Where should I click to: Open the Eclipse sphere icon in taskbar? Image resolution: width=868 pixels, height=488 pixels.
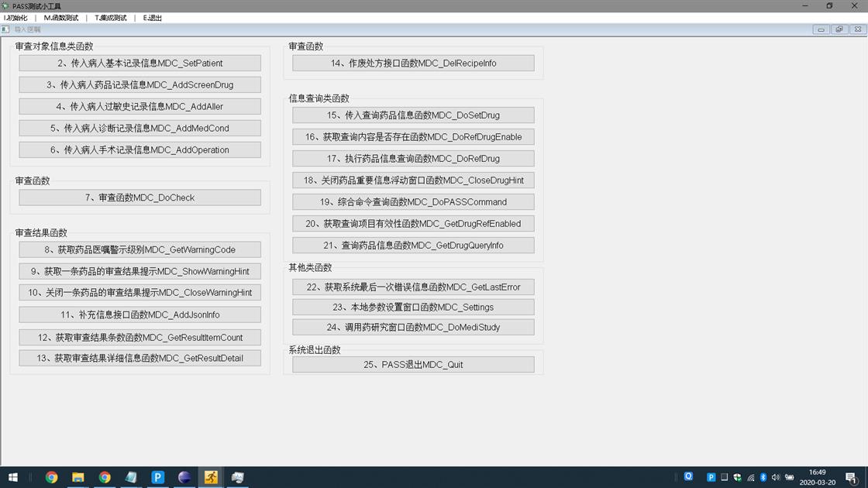tap(184, 477)
